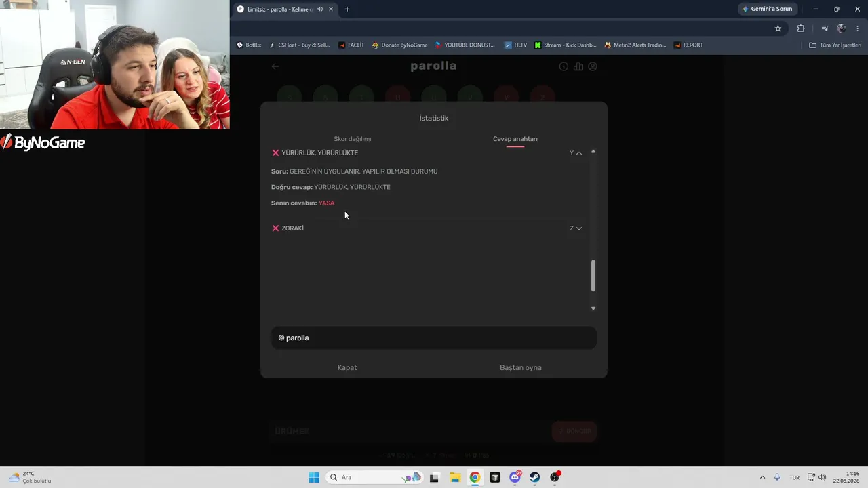Click the Gemini'a Sorun button
This screenshot has width=868, height=488.
(767, 9)
